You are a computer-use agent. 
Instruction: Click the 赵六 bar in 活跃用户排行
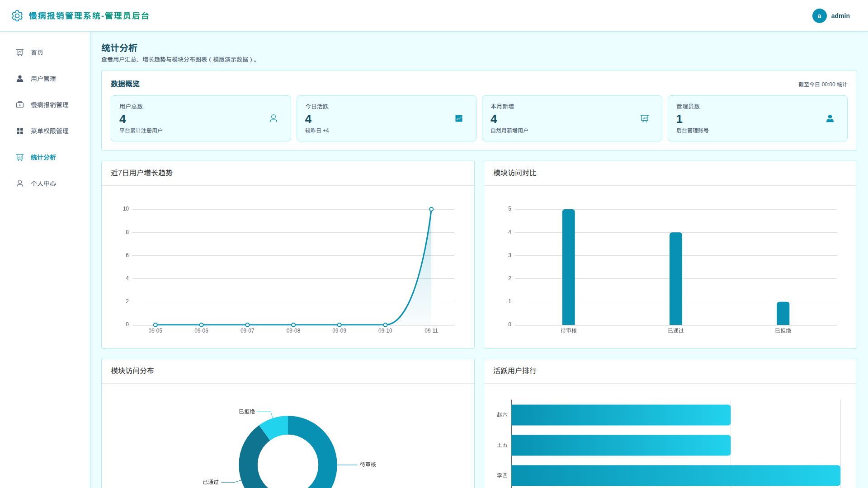coord(621,415)
